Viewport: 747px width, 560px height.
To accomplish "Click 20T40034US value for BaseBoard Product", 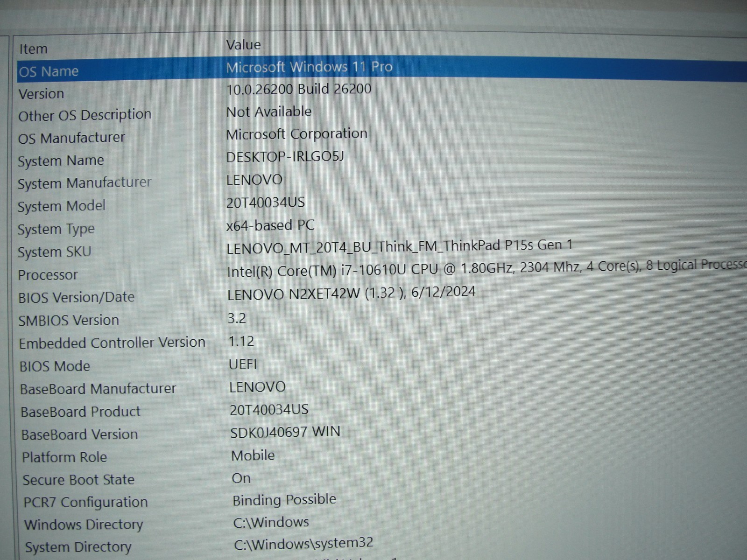I will 269,410.
